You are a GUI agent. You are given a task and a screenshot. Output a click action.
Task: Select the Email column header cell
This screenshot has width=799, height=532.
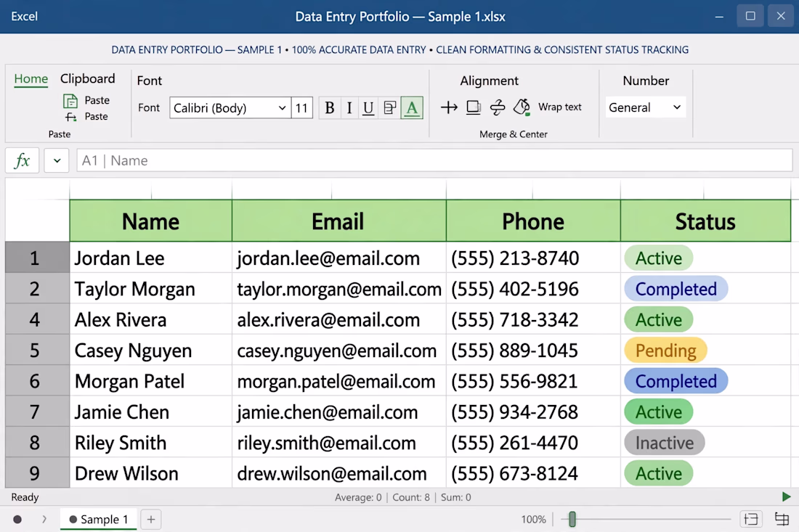339,221
